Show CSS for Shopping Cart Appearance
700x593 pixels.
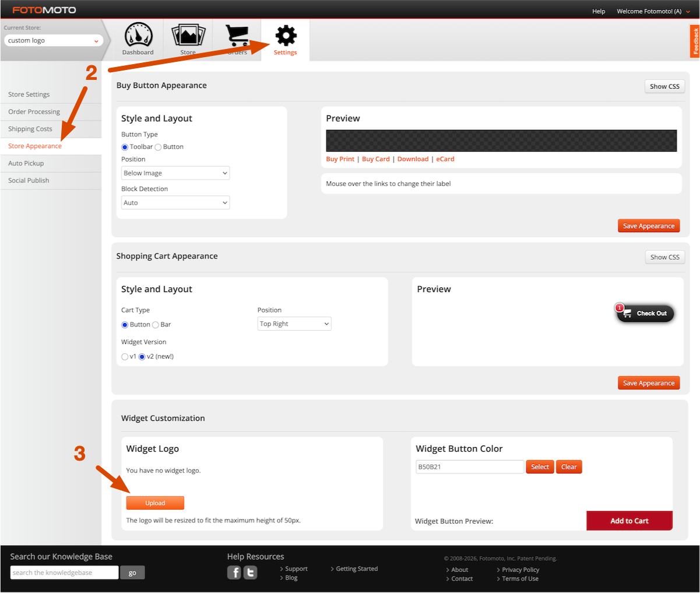tap(664, 257)
